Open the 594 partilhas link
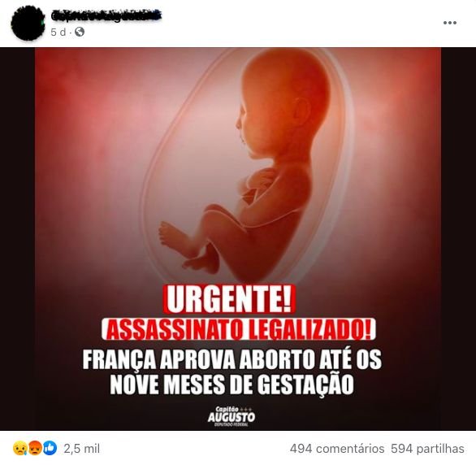The height and width of the screenshot is (465, 476). point(427,449)
